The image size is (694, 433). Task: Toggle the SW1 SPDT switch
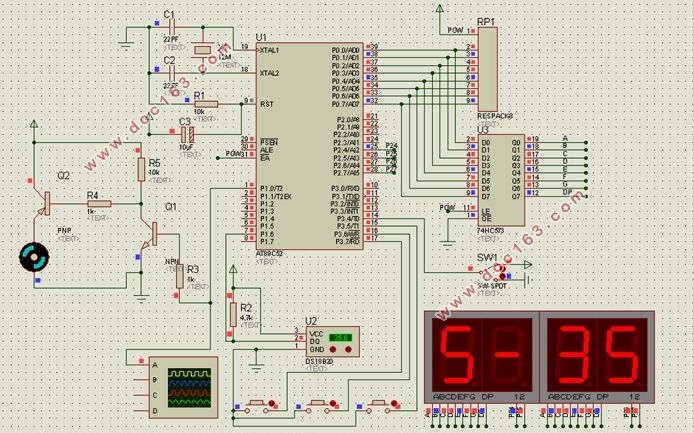coord(494,272)
